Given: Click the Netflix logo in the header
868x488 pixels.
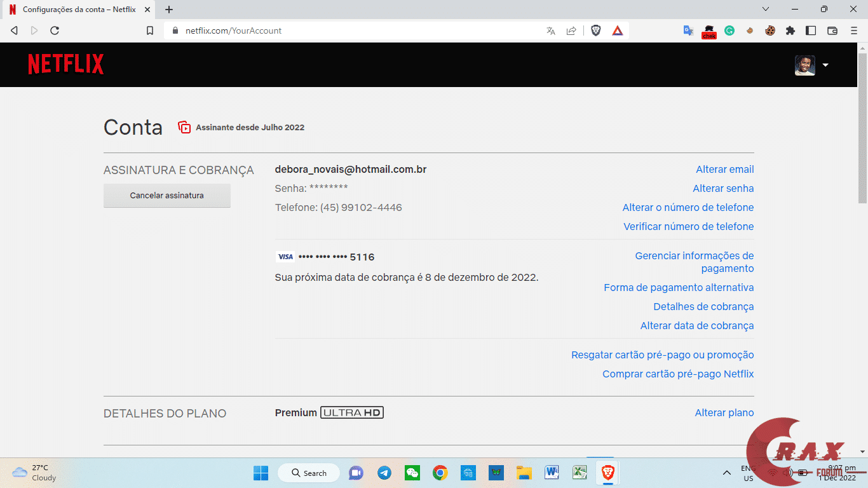Looking at the screenshot, I should pyautogui.click(x=66, y=64).
